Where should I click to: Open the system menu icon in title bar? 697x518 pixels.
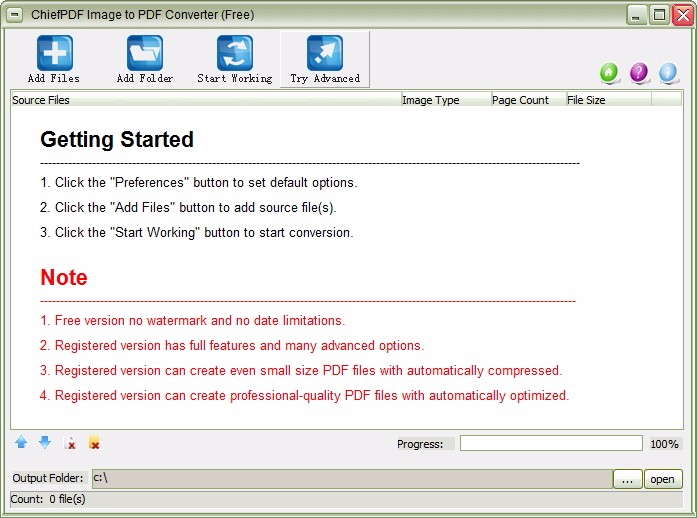coord(15,15)
